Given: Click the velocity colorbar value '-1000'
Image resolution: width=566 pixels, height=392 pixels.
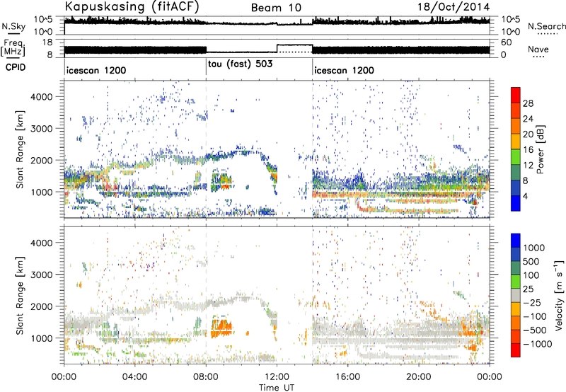Looking at the screenshot, I should point(537,344).
